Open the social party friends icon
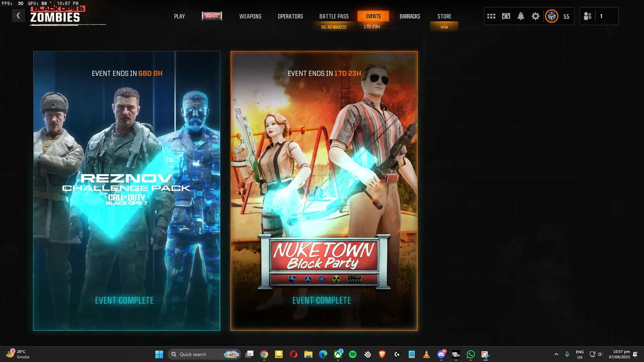The height and width of the screenshot is (362, 644). tap(587, 16)
